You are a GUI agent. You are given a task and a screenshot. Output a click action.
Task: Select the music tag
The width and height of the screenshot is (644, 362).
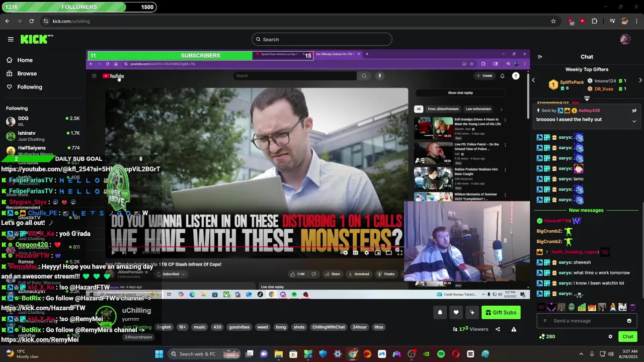coord(200,327)
